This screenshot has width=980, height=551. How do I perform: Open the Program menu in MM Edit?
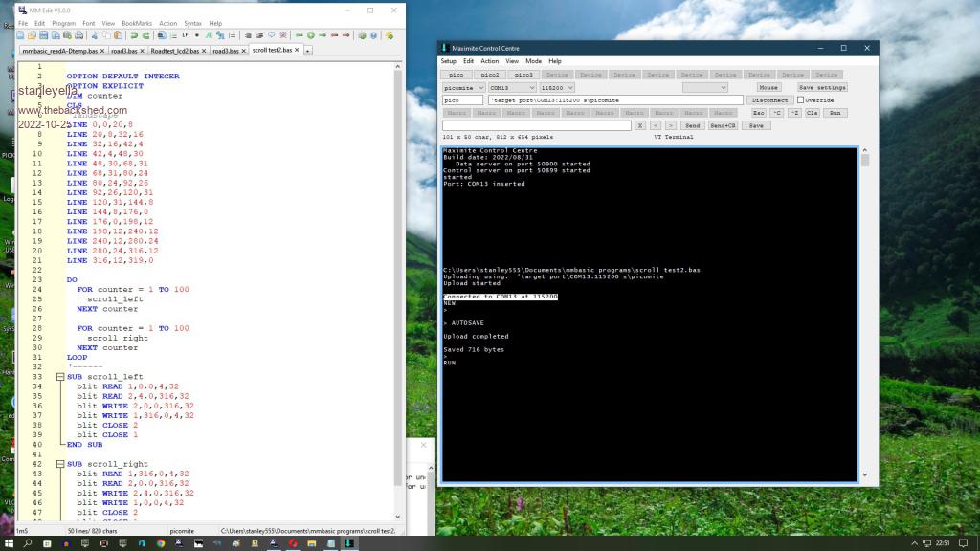(x=63, y=23)
